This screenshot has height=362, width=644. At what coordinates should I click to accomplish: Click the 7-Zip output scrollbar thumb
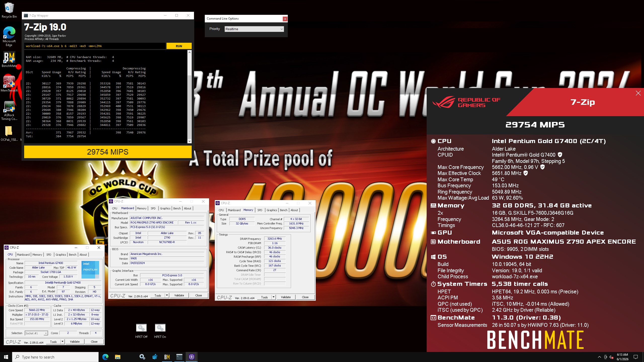(189, 107)
